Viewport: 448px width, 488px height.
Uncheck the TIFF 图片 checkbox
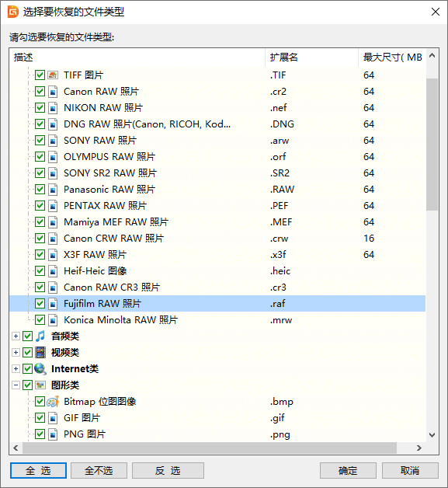(40, 75)
